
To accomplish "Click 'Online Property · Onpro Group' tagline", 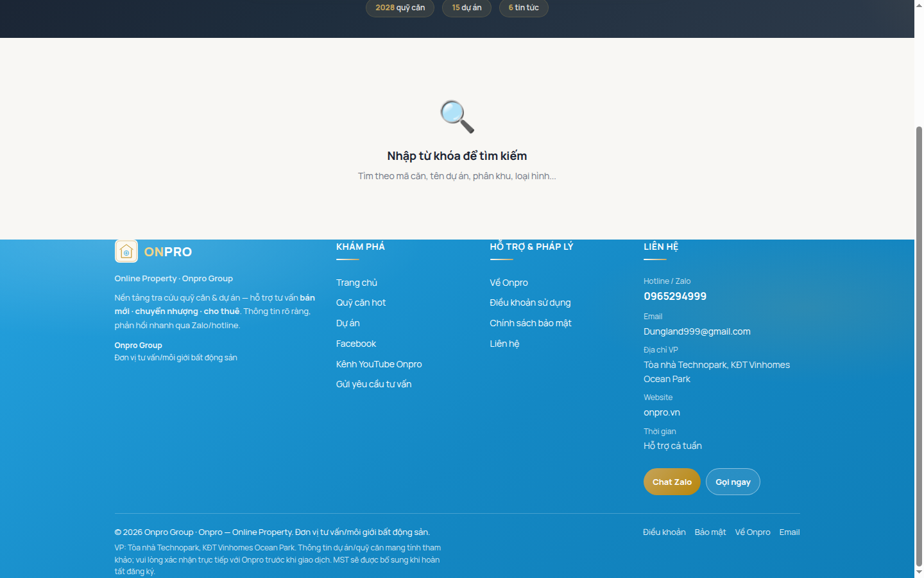I will click(x=174, y=279).
